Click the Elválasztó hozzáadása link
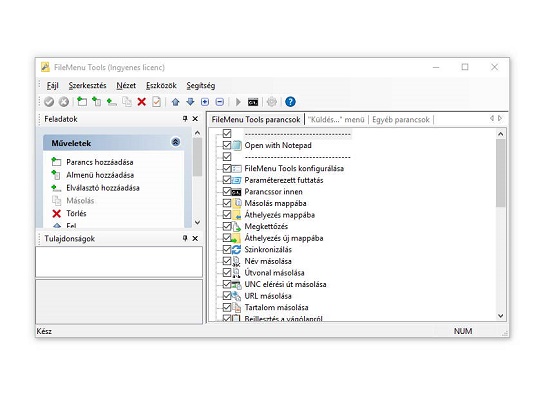The width and height of the screenshot is (550, 399). pos(103,188)
